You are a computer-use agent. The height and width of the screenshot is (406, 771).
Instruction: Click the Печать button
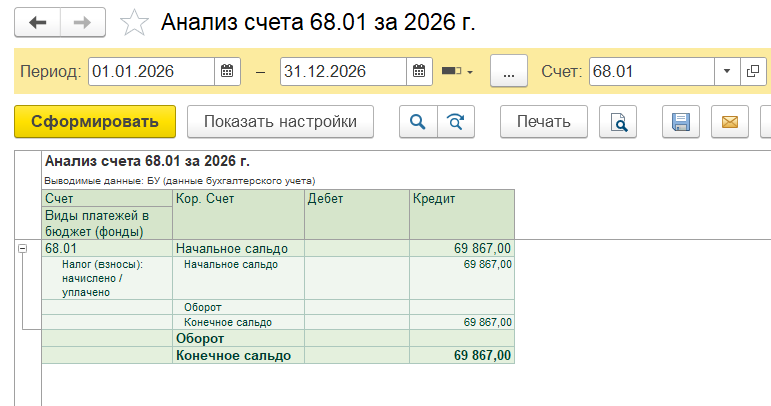click(x=543, y=122)
